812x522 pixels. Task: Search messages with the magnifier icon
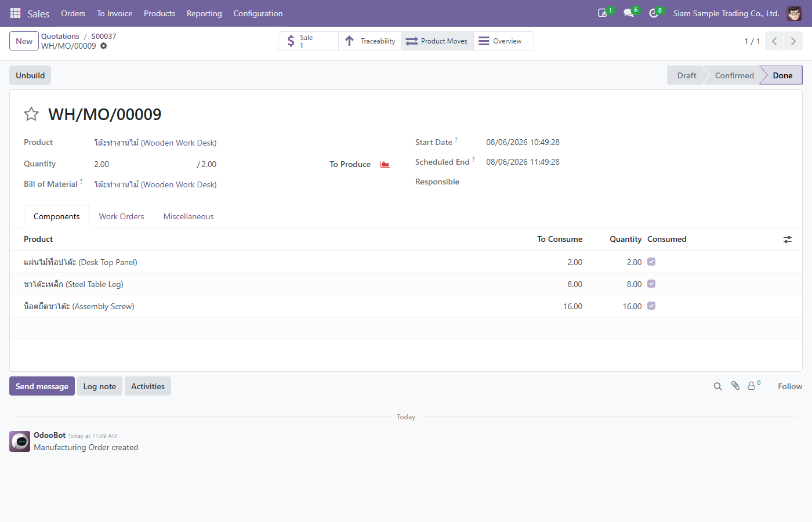pyautogui.click(x=717, y=386)
